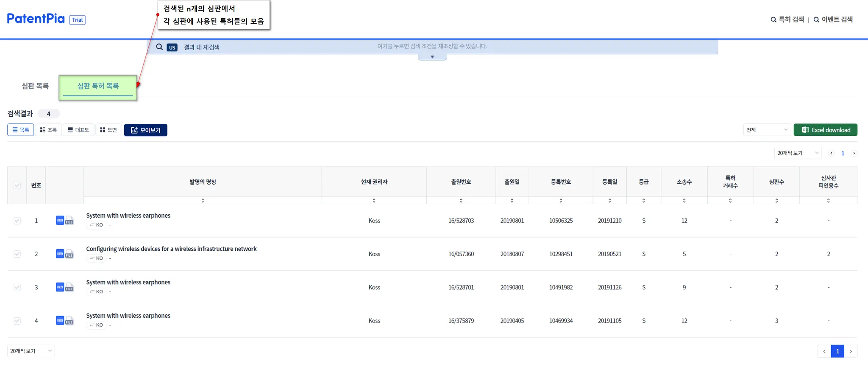Click the KEY icon in row 4
The height and width of the screenshot is (367, 868).
click(60, 320)
